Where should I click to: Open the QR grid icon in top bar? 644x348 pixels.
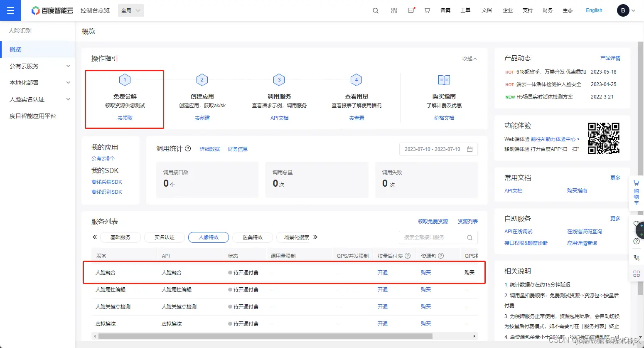point(394,10)
